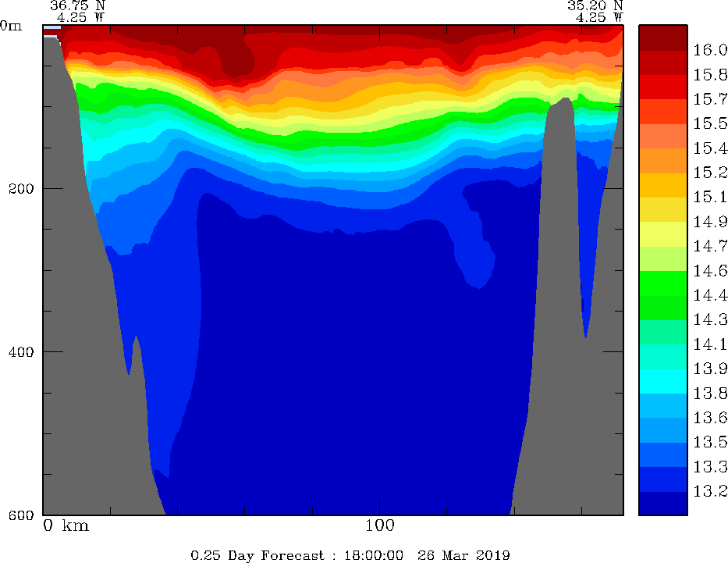Click the 14.6 colorbar label
The image size is (728, 563).
tap(710, 271)
